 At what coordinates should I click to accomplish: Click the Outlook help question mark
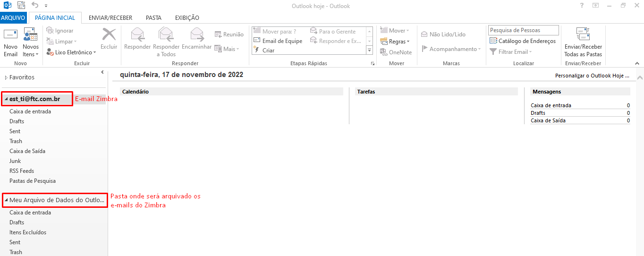pyautogui.click(x=582, y=6)
